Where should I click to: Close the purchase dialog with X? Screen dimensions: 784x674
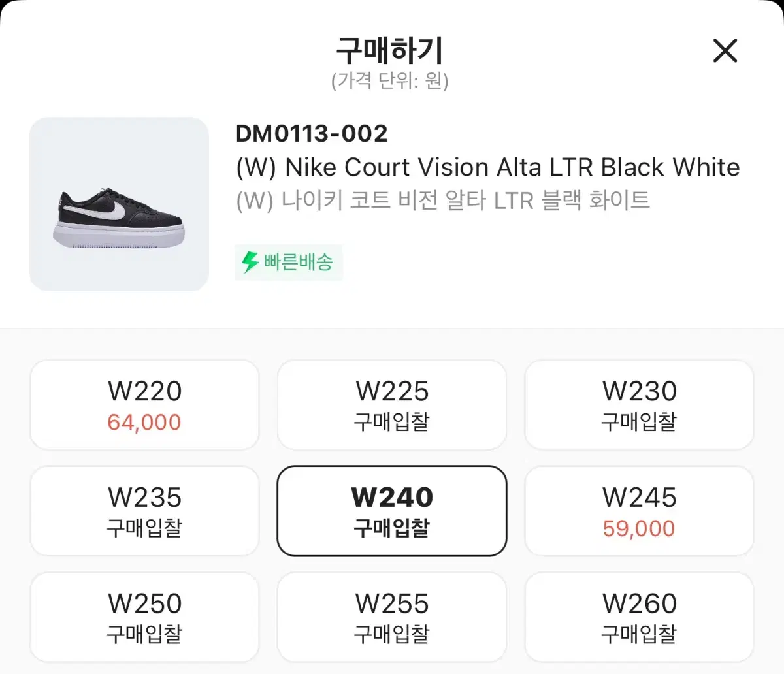725,50
